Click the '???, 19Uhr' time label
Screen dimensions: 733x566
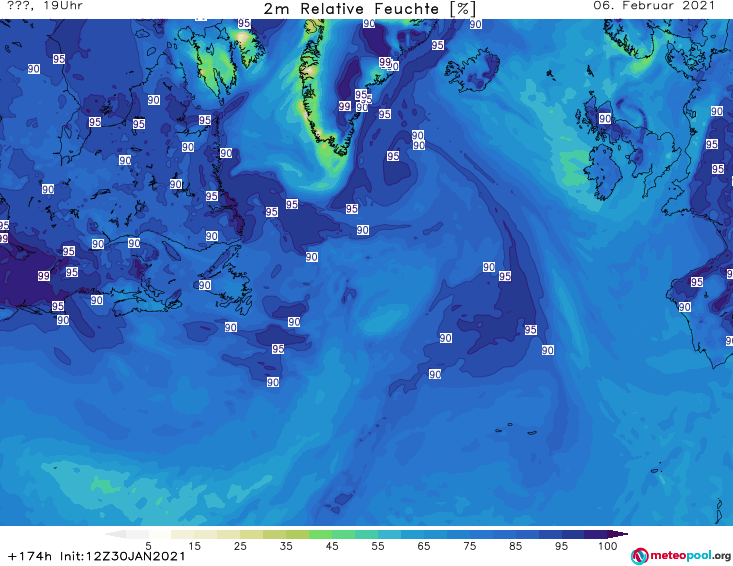[x=45, y=6]
